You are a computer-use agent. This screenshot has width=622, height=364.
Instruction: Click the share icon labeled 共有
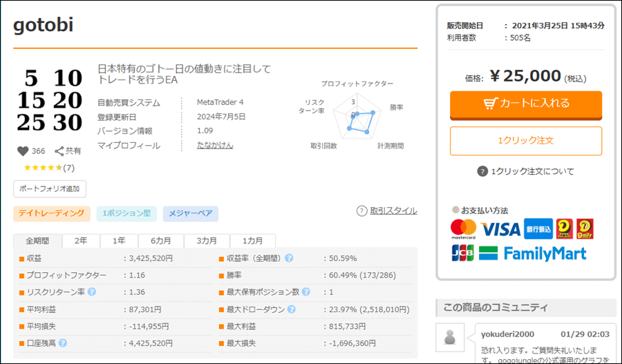[60, 151]
